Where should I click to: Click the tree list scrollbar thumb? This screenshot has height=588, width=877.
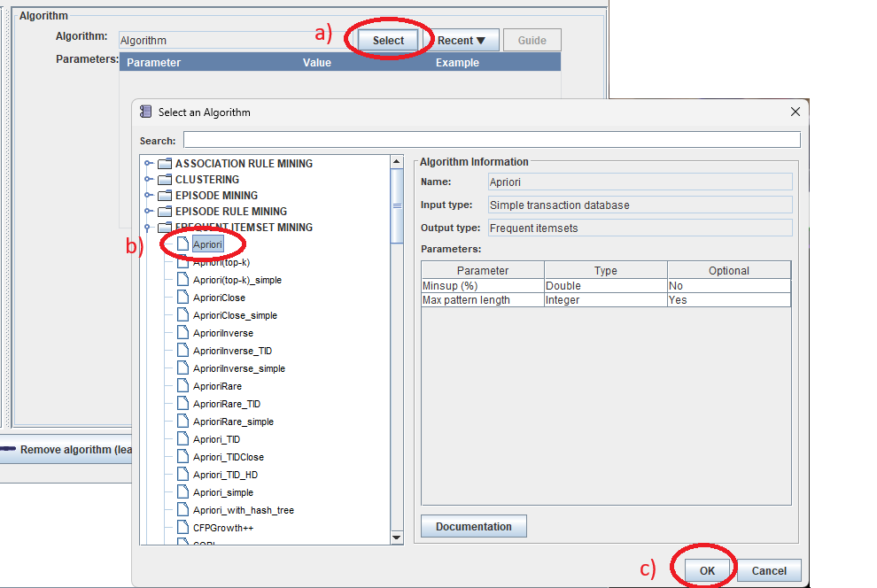click(x=397, y=205)
